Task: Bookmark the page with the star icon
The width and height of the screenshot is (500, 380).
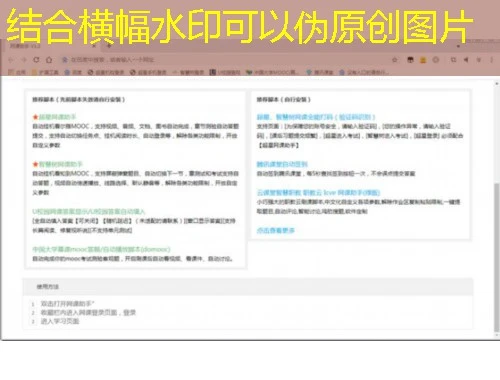Action: [x=395, y=60]
